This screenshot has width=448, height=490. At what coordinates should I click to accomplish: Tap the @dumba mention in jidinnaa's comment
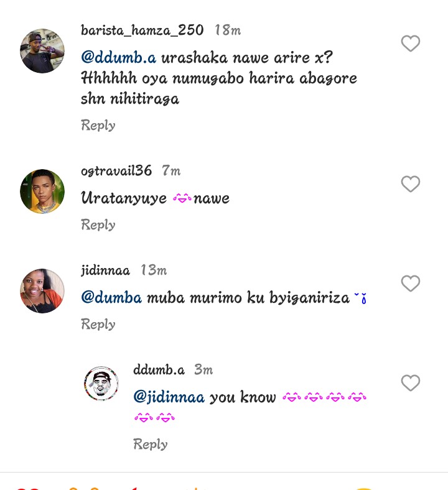(x=111, y=298)
